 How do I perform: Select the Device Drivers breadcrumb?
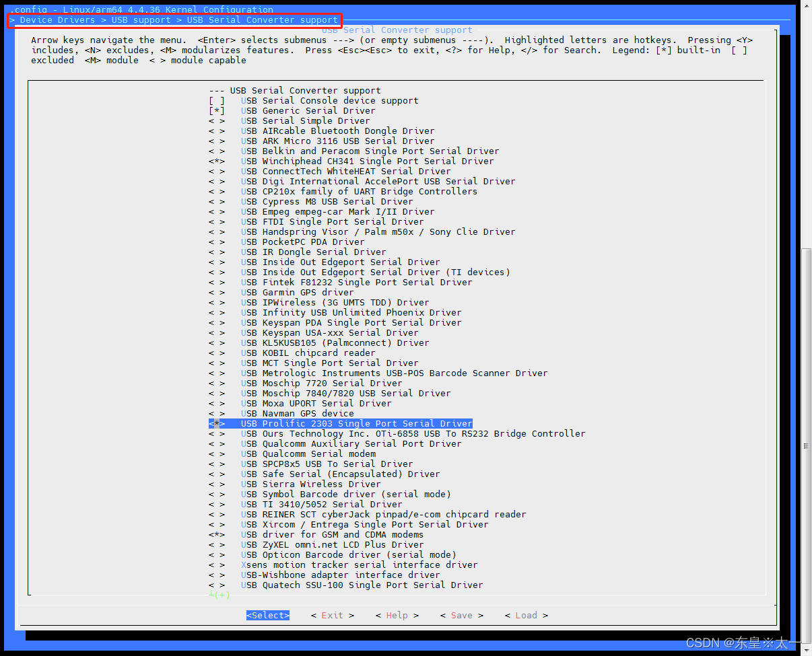[x=57, y=20]
